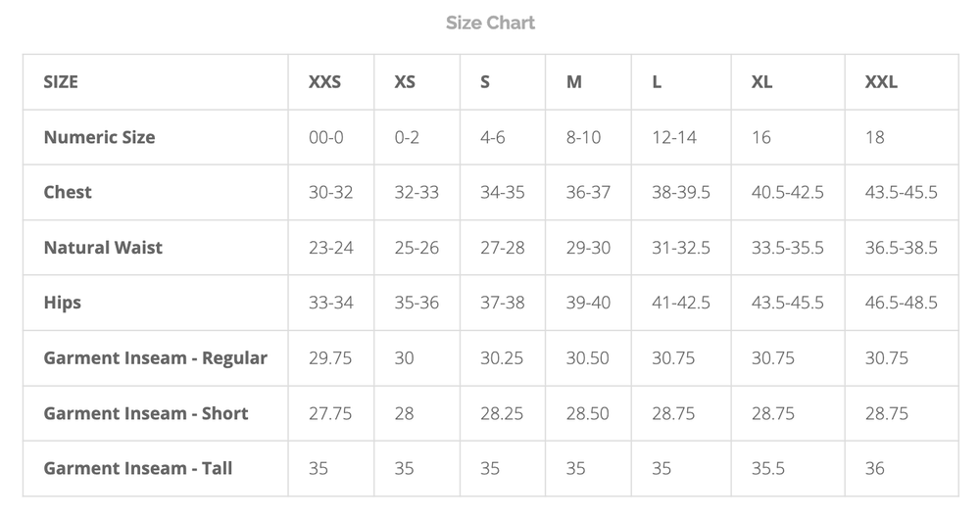The image size is (980, 518).
Task: Click the Chest row label
Action: [68, 192]
